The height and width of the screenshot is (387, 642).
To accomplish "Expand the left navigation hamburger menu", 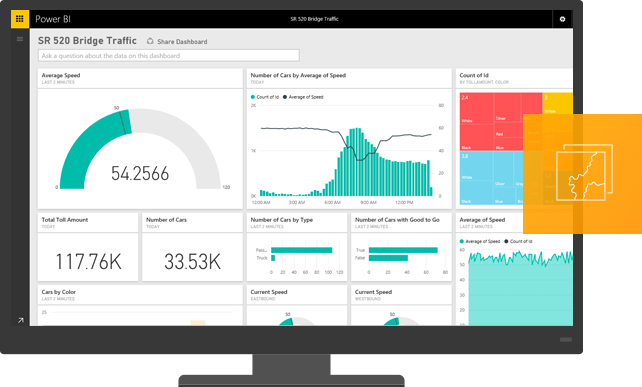I will [20, 39].
